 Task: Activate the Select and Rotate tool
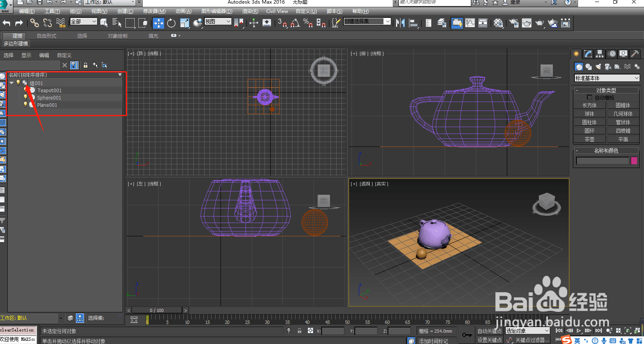pyautogui.click(x=172, y=23)
